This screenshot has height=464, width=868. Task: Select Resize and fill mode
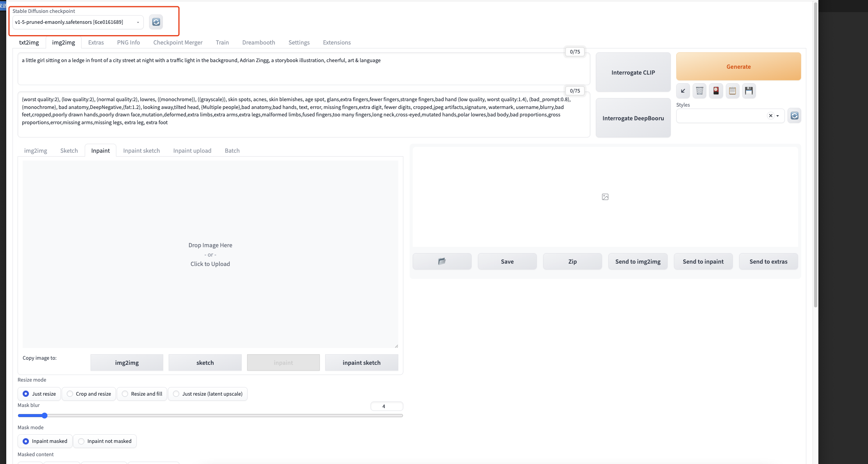(x=125, y=394)
